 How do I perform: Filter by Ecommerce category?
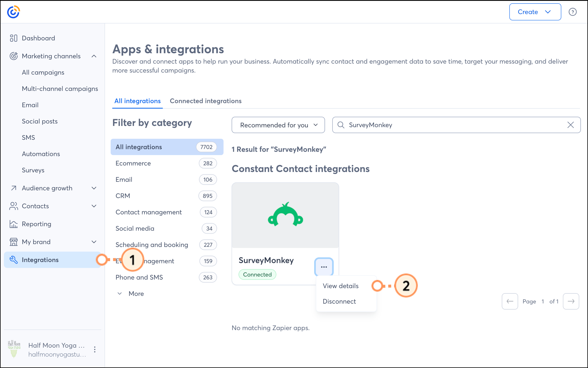[x=166, y=163]
